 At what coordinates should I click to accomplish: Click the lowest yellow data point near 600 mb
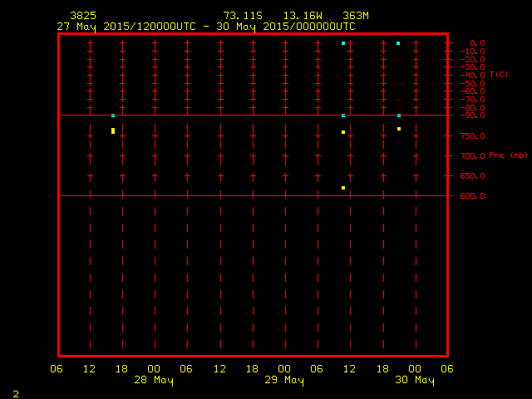coord(343,188)
